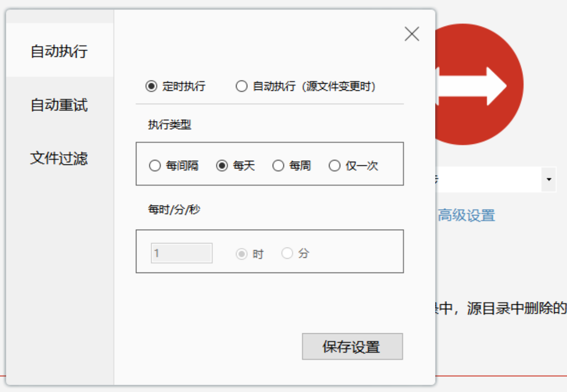The height and width of the screenshot is (392, 567).
Task: Click the 保存设置 button
Action: pyautogui.click(x=352, y=347)
